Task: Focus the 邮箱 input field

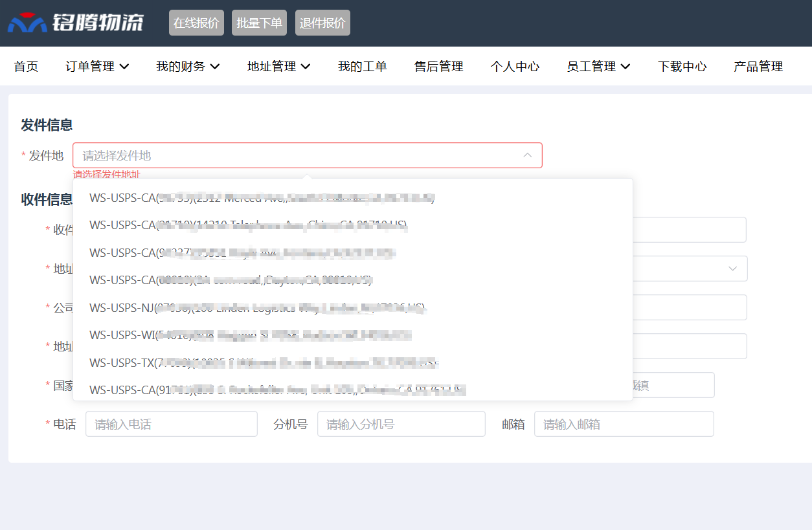Action: coord(624,424)
